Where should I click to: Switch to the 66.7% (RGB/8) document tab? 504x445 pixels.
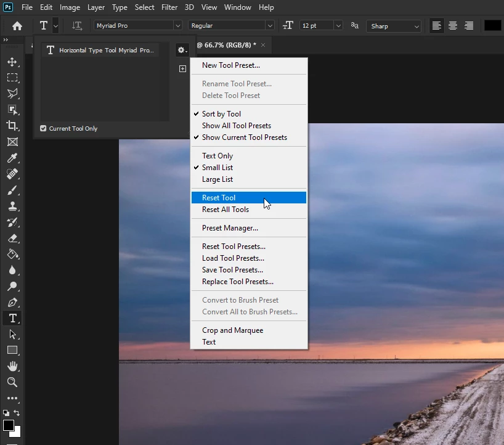[226, 45]
